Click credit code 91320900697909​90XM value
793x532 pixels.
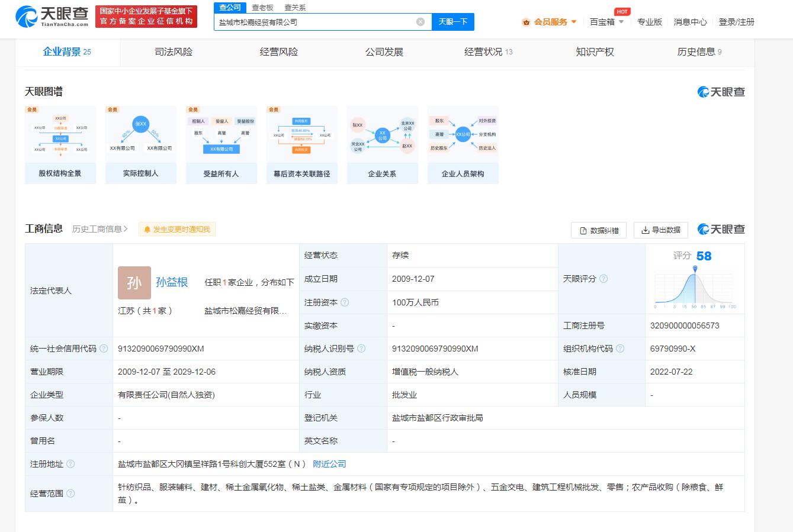click(x=161, y=349)
